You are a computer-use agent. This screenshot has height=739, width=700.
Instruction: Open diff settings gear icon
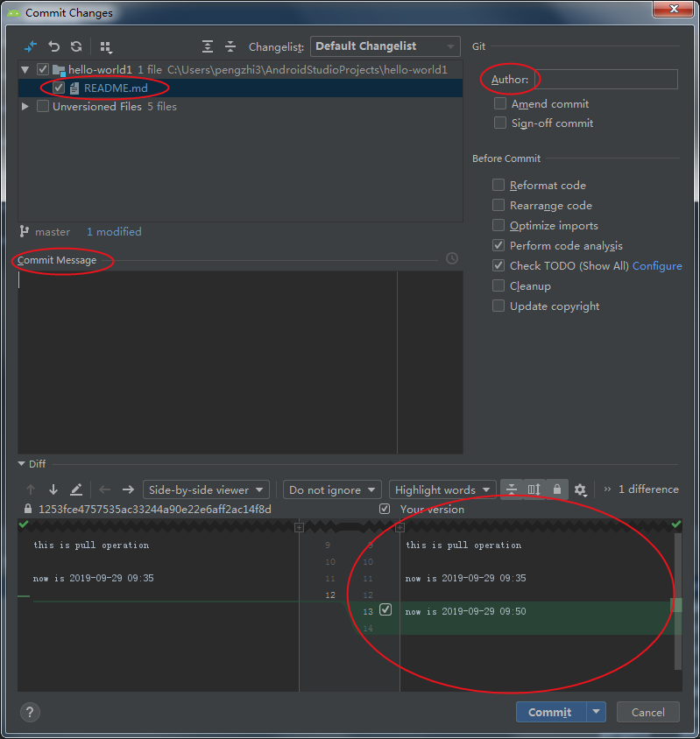(x=580, y=490)
